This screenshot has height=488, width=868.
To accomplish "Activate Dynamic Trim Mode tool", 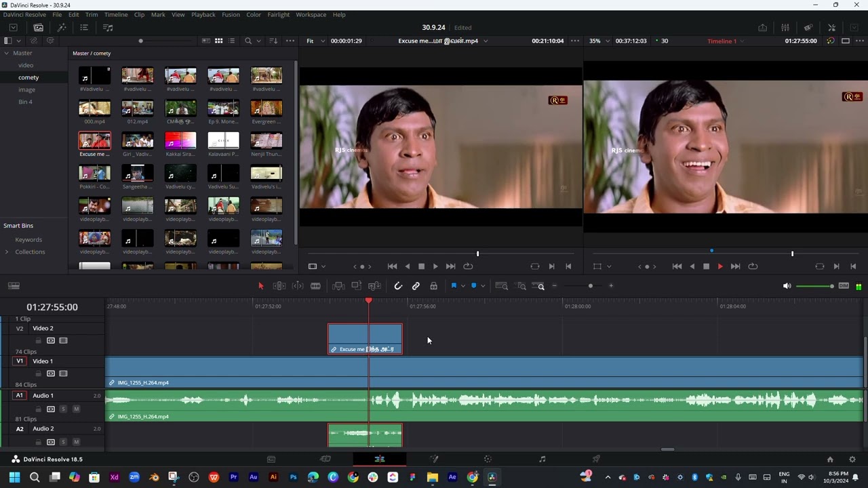I will point(298,286).
